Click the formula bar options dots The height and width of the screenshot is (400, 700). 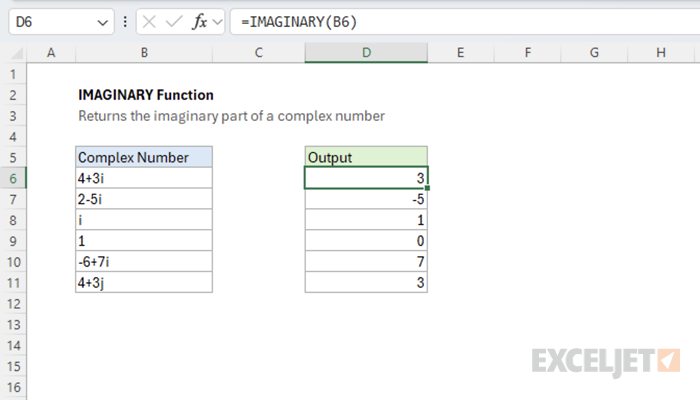125,21
